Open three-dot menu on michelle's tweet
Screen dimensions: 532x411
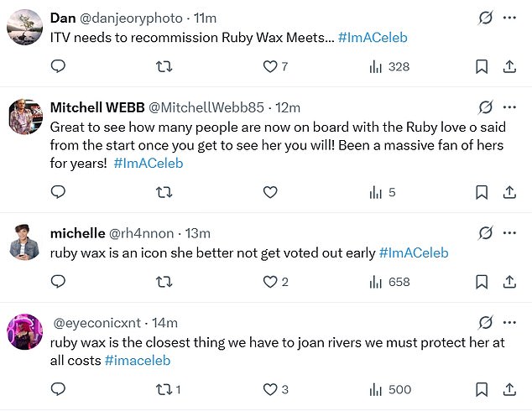click(509, 232)
